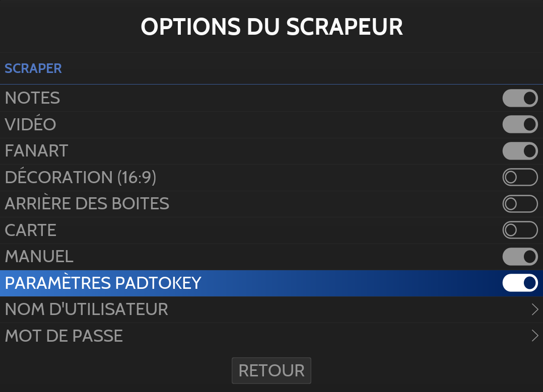Enable Arrière des boites switch

(520, 203)
